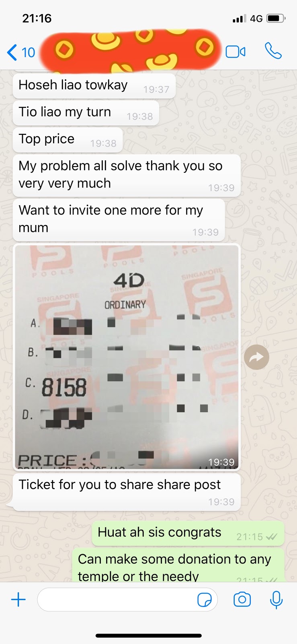This screenshot has height=644, width=297.
Task: Tap microphone to record voice message
Action: tap(276, 600)
